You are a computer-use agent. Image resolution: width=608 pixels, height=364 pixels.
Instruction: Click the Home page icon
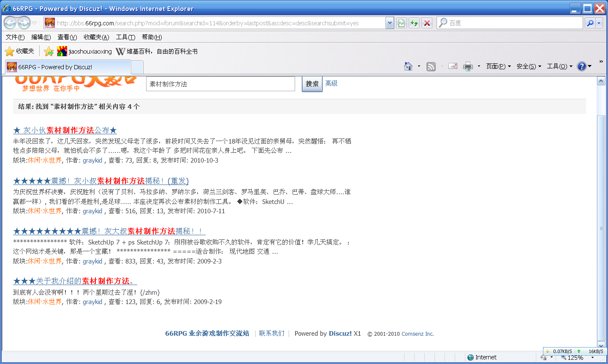pos(408,66)
